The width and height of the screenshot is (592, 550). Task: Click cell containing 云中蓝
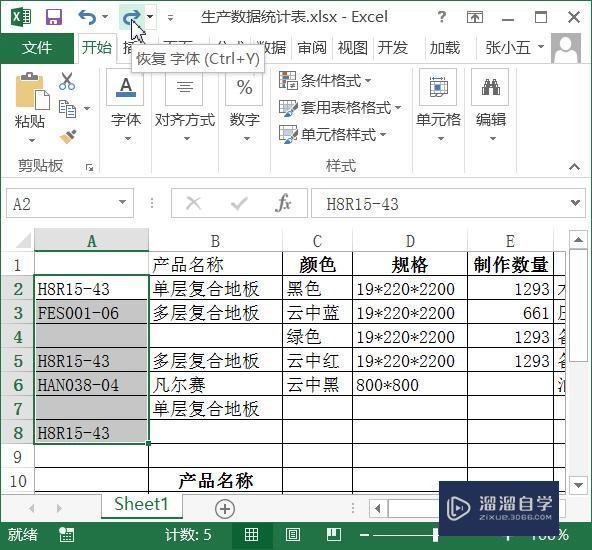(318, 313)
